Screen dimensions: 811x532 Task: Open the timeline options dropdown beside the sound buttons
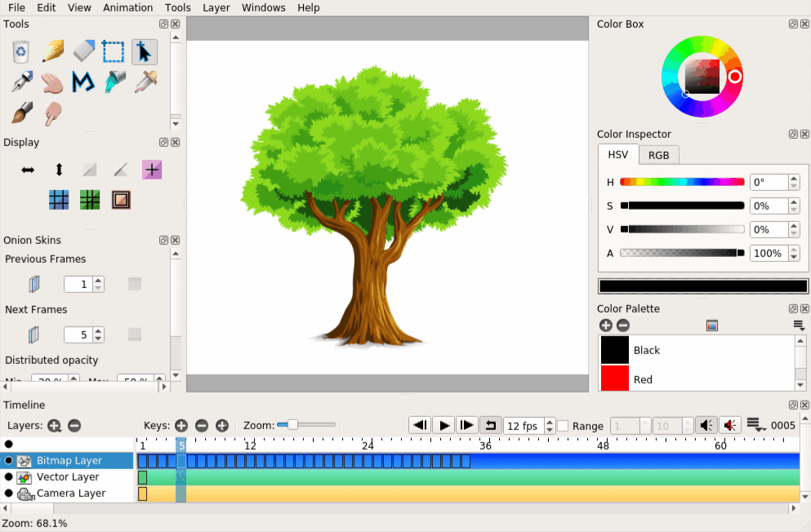coord(755,425)
